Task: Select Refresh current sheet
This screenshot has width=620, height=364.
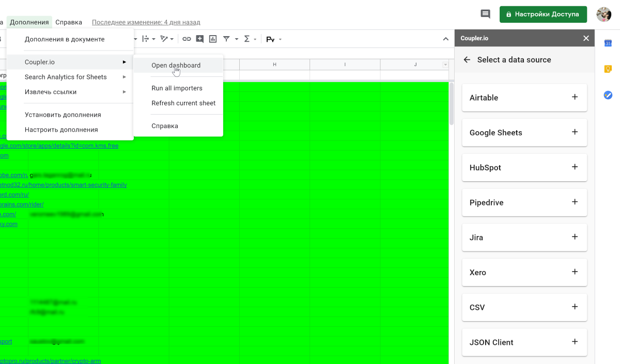Action: pyautogui.click(x=178, y=103)
